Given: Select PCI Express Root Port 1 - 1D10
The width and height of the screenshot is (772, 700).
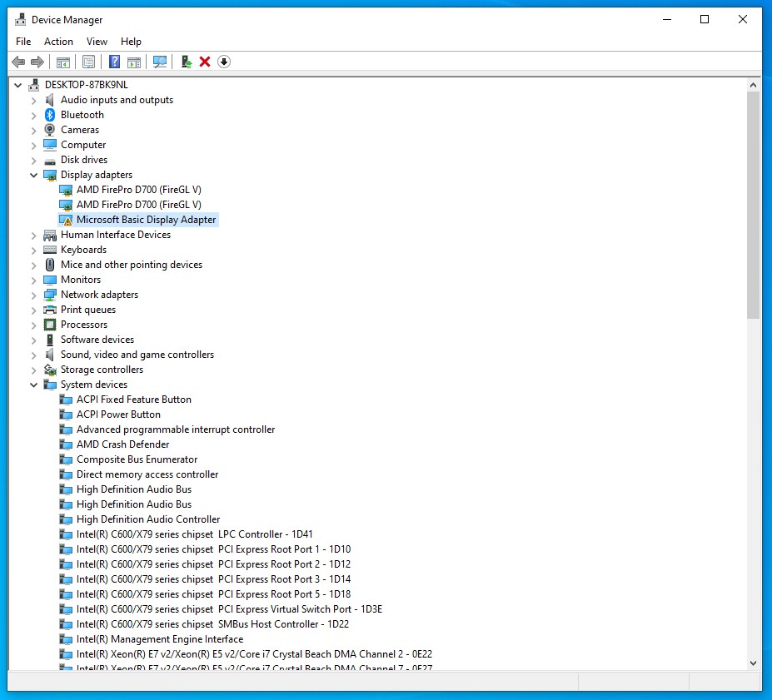Looking at the screenshot, I should point(214,549).
